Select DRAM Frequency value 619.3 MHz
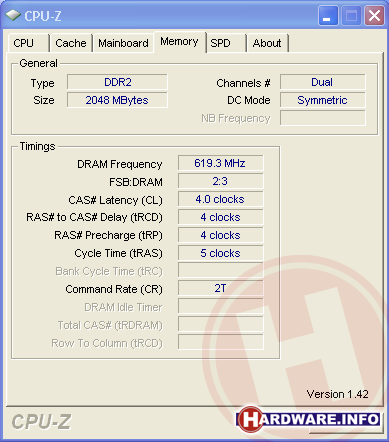The height and width of the screenshot is (442, 389). pos(220,163)
